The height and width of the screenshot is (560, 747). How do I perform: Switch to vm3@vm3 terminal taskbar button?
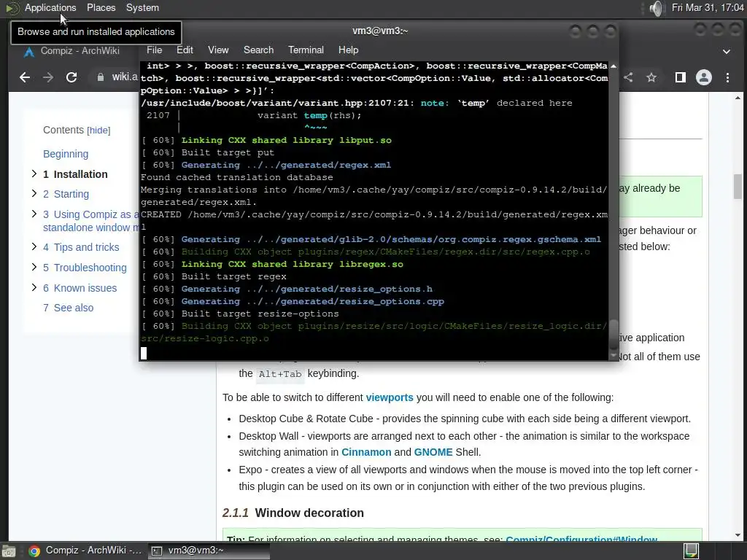pyautogui.click(x=209, y=551)
